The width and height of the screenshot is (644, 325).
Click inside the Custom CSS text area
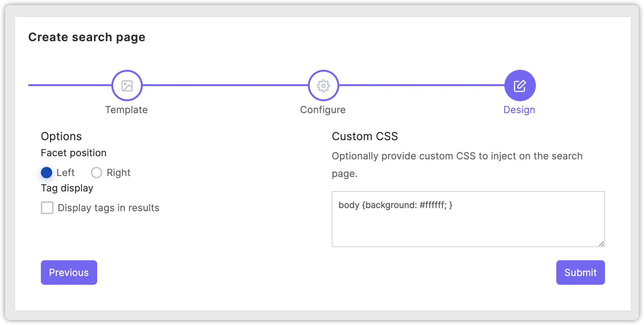point(468,220)
